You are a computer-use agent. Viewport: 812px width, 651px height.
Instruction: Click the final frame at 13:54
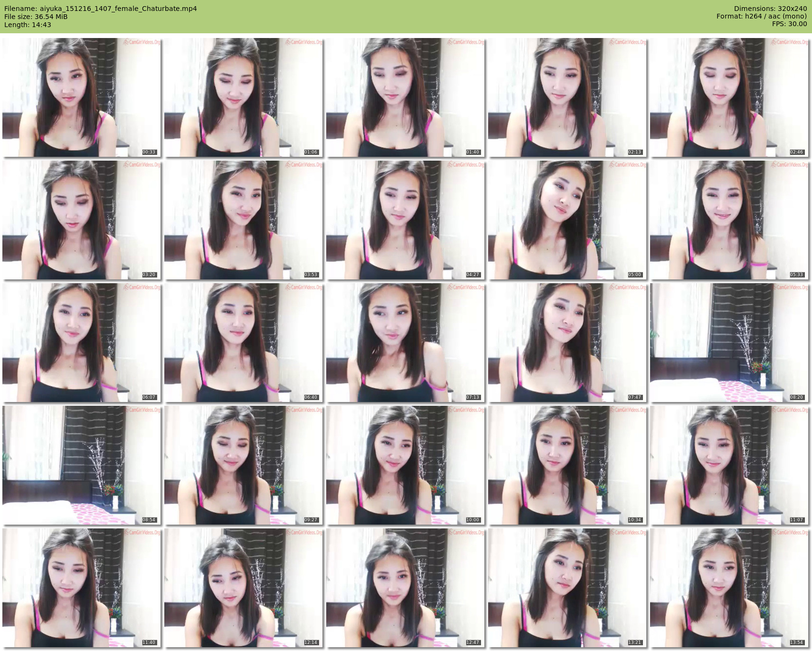[x=729, y=588]
